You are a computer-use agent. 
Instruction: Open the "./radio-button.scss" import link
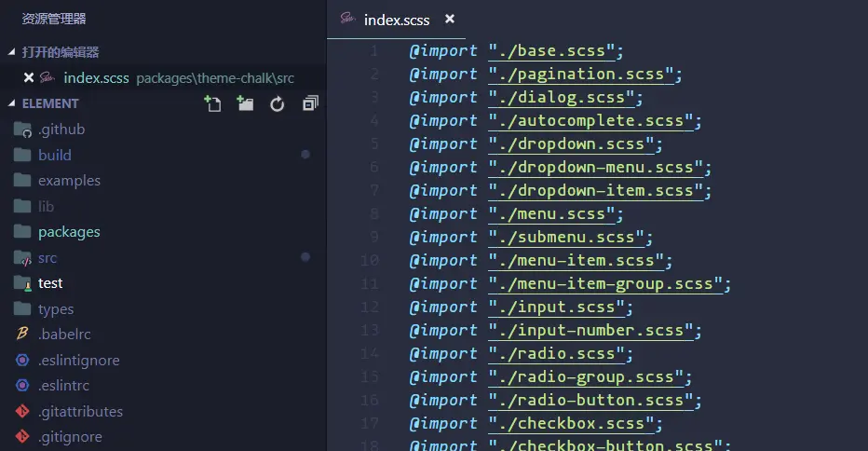591,400
